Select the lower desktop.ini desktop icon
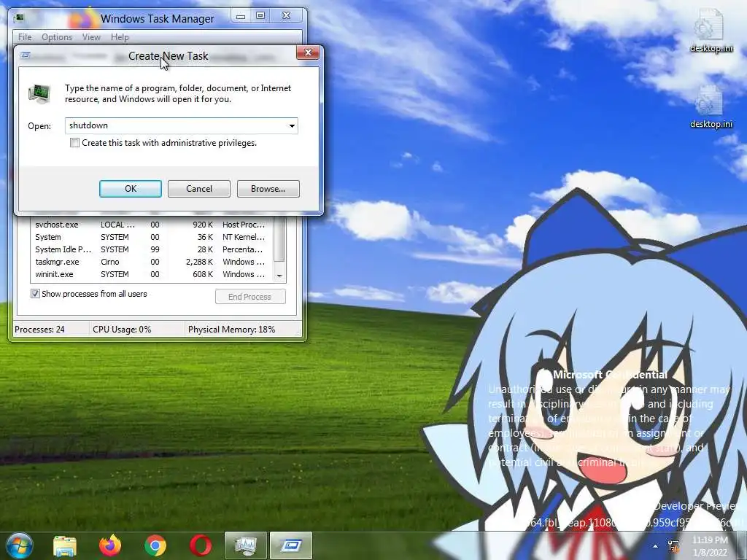747x560 pixels. point(711,106)
